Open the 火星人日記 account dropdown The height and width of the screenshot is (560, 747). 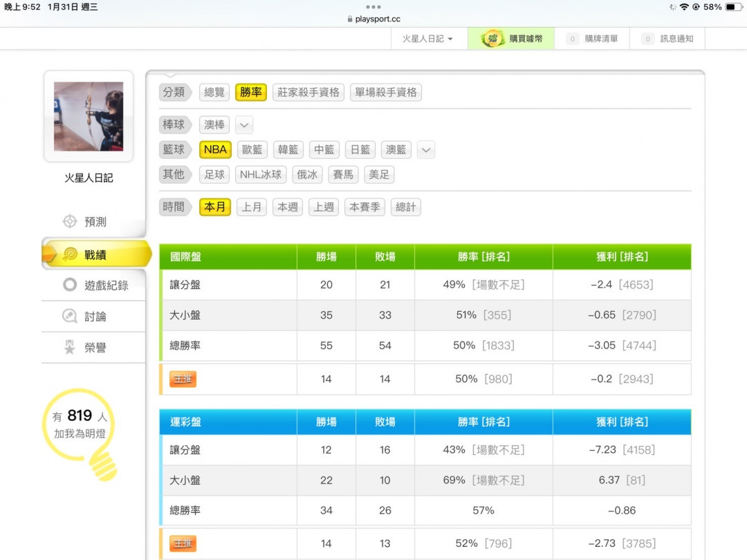coord(427,39)
